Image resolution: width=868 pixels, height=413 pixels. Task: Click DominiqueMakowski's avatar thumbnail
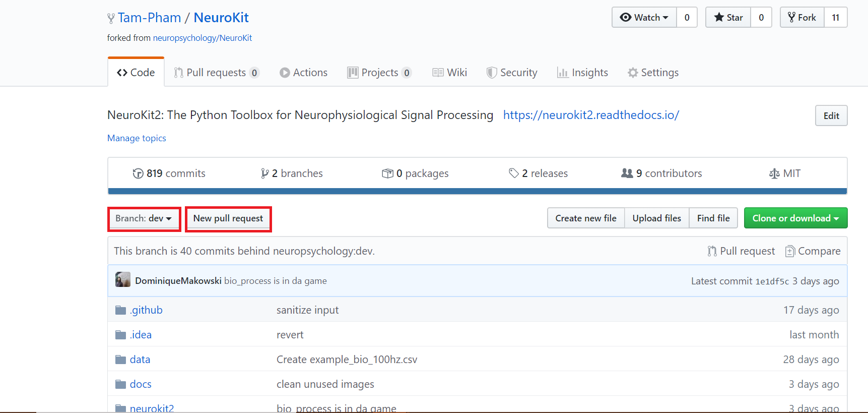tap(123, 280)
